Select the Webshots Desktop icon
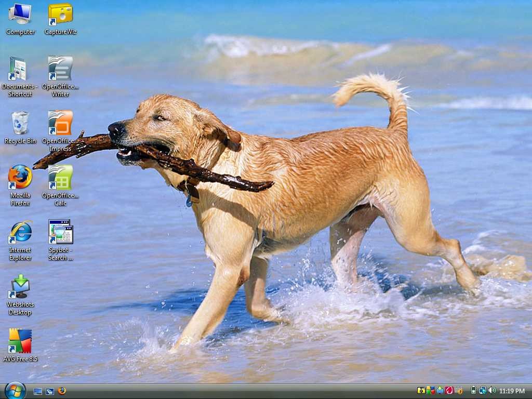Viewport: 532px width, 399px height. [x=20, y=295]
